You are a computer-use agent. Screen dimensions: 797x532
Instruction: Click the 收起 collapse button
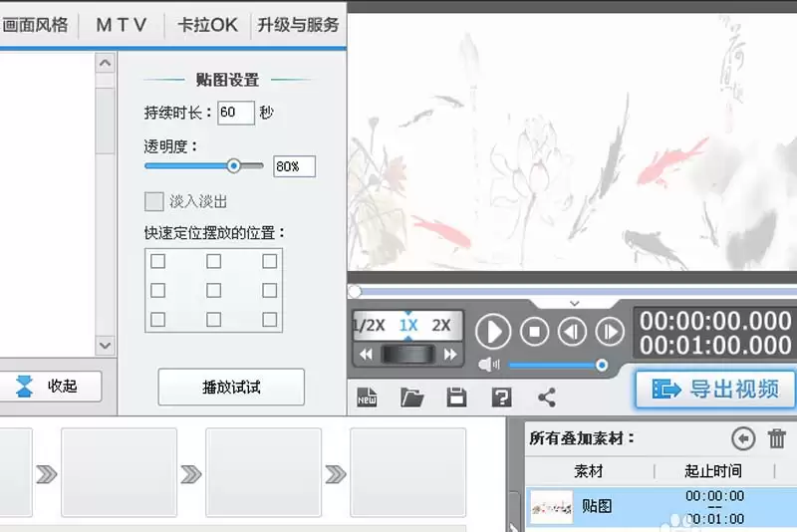pyautogui.click(x=51, y=387)
